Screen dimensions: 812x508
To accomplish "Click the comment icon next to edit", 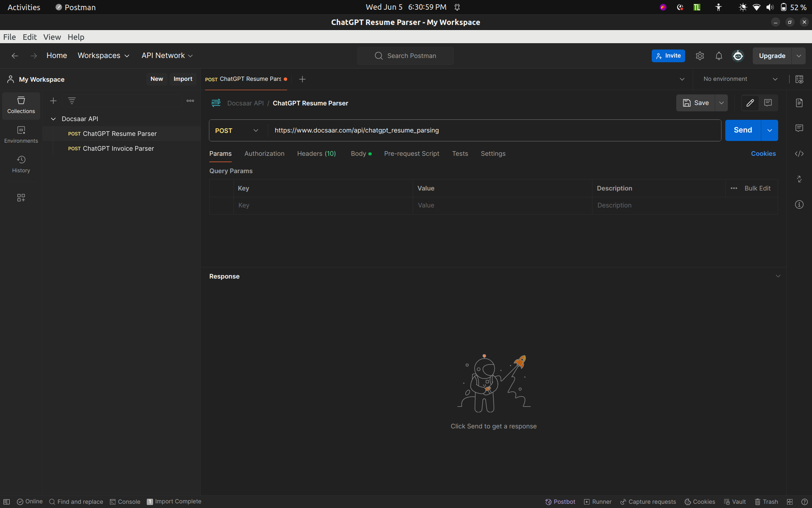I will coord(768,103).
